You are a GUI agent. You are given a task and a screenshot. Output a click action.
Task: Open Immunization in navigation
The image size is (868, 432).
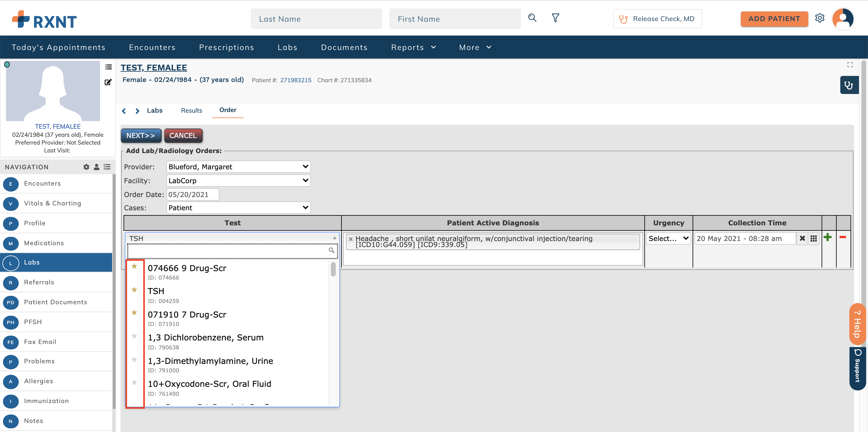coord(56,401)
